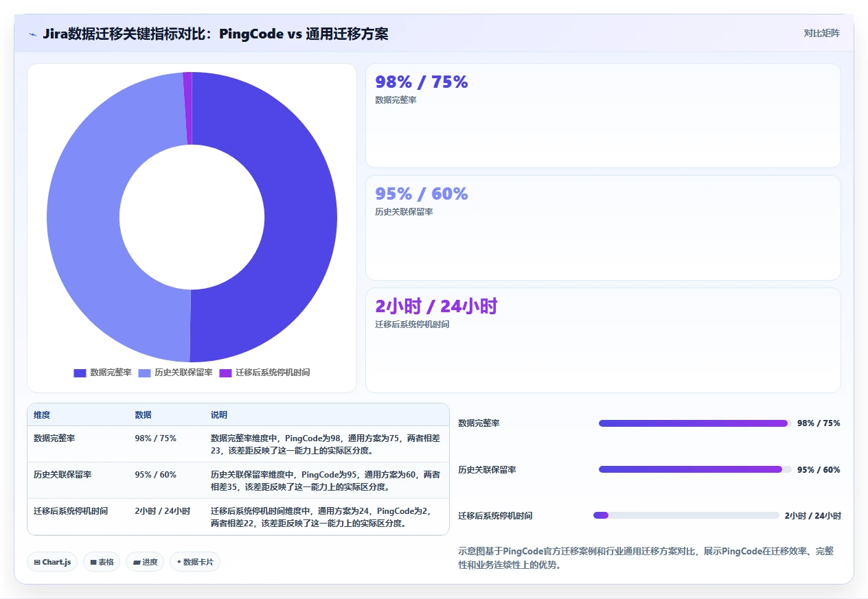Image resolution: width=868 pixels, height=599 pixels.
Task: Click the 数据完整率 card caption
Action: click(x=396, y=100)
